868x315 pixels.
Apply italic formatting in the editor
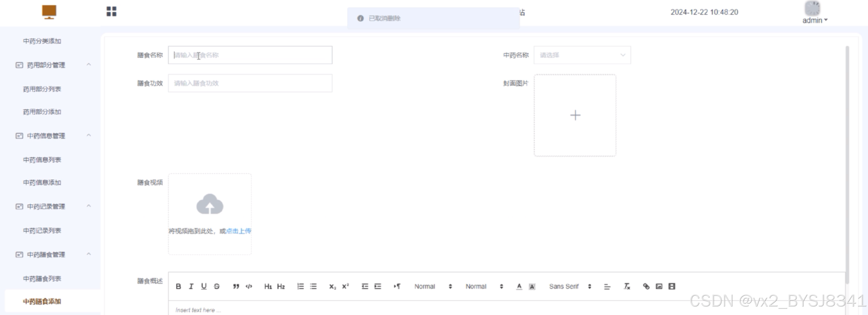191,286
